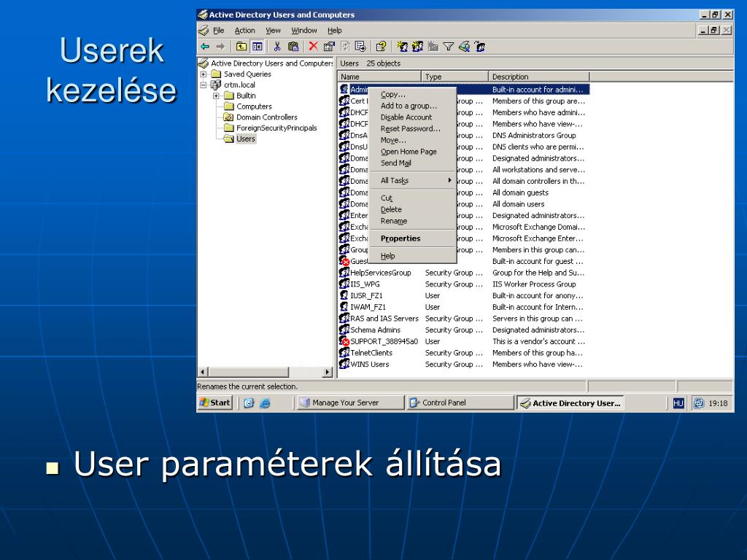Screen dimensions: 747x560
Task: Switch to Control Panel taskbar button
Action: [460, 402]
